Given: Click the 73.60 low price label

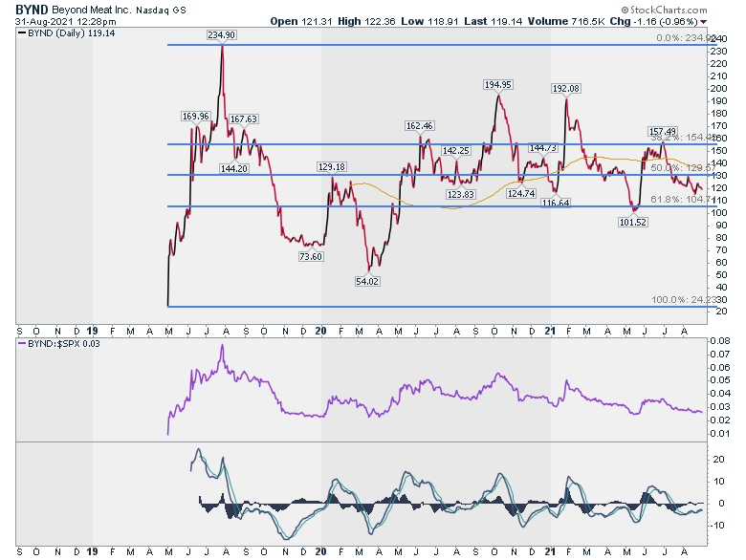Looking at the screenshot, I should [x=311, y=256].
